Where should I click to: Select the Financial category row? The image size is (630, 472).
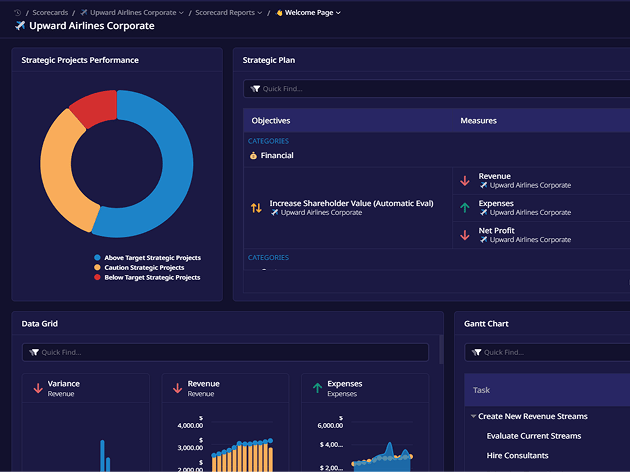point(436,155)
